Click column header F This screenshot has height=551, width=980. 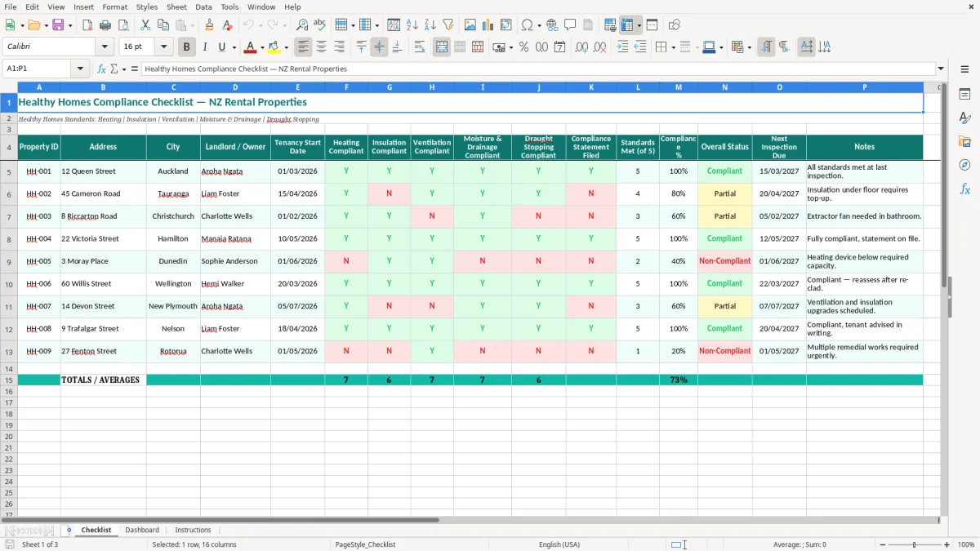coord(346,87)
